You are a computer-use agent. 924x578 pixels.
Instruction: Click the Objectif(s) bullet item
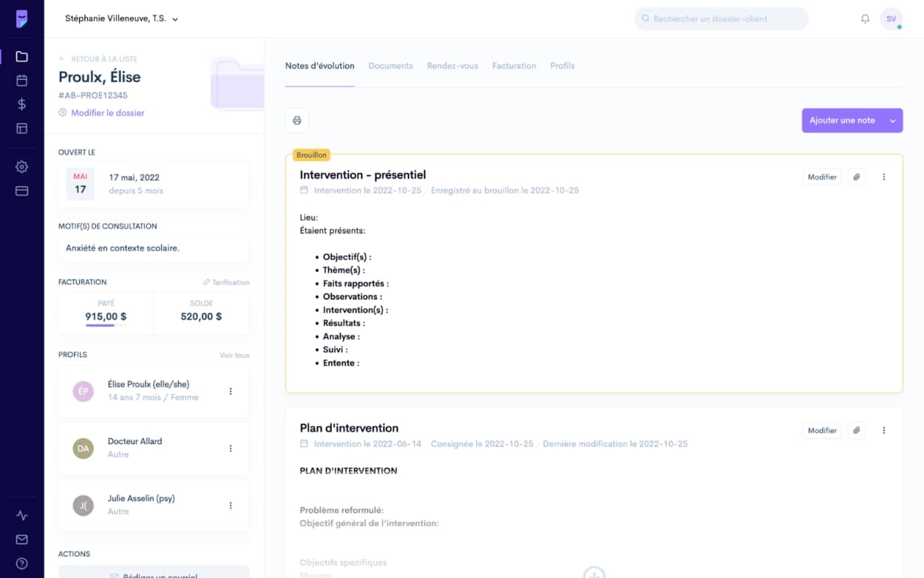click(x=347, y=257)
